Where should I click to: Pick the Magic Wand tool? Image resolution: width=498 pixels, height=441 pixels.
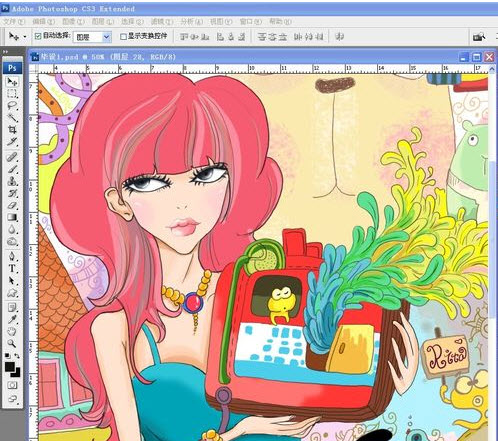point(12,118)
